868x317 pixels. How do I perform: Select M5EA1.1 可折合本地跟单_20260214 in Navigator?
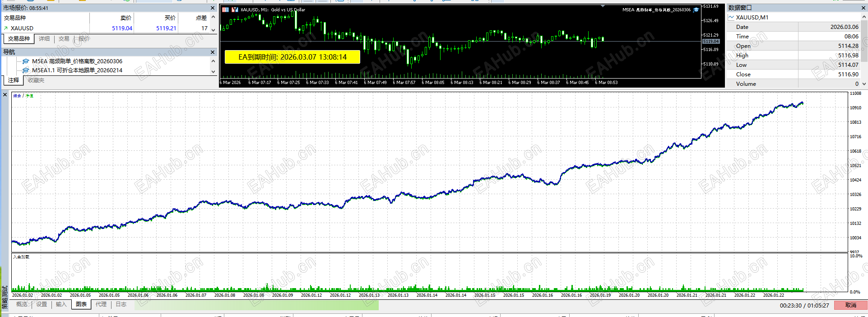click(x=77, y=70)
